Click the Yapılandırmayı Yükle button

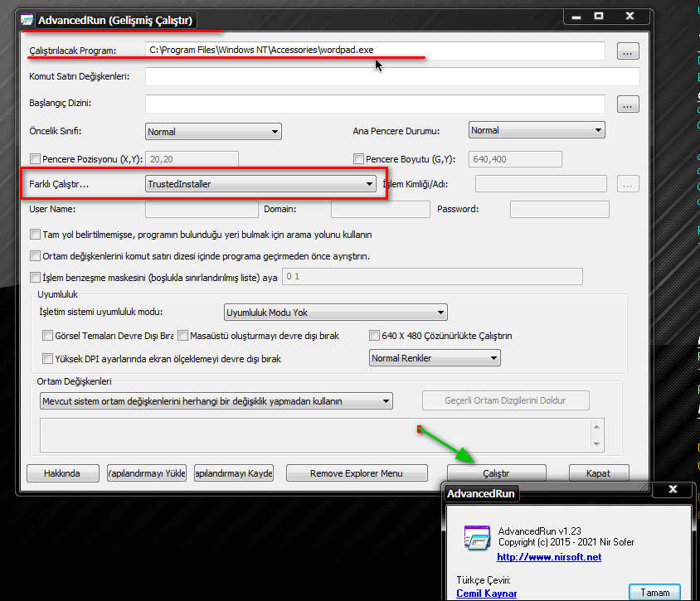[x=147, y=473]
